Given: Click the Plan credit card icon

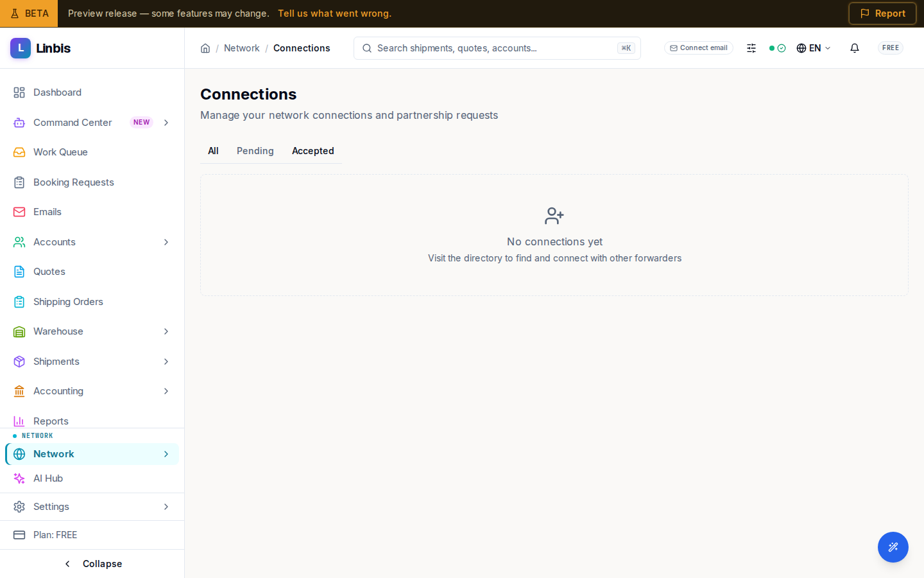Looking at the screenshot, I should click(x=19, y=535).
